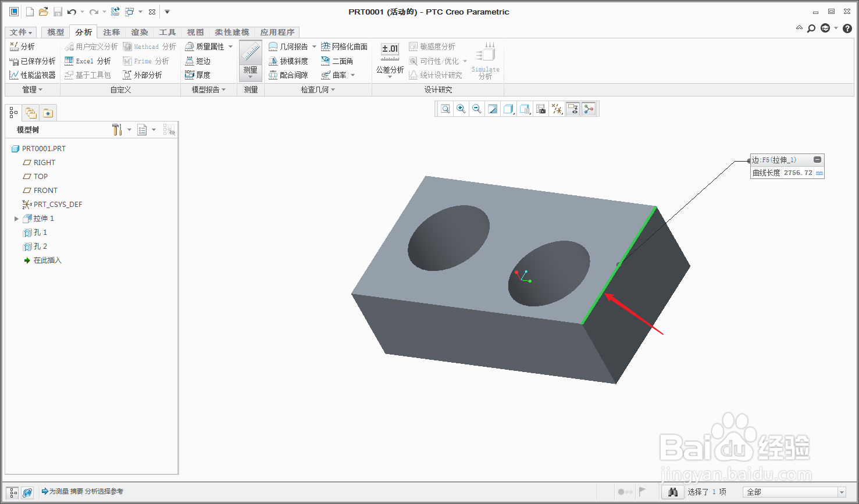The image size is (859, 504).
Task: Toggle browser display globe icon in status bar
Action: tap(27, 492)
